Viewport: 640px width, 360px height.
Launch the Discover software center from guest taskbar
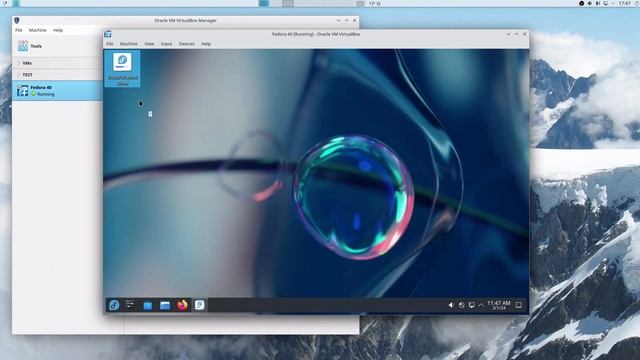148,305
